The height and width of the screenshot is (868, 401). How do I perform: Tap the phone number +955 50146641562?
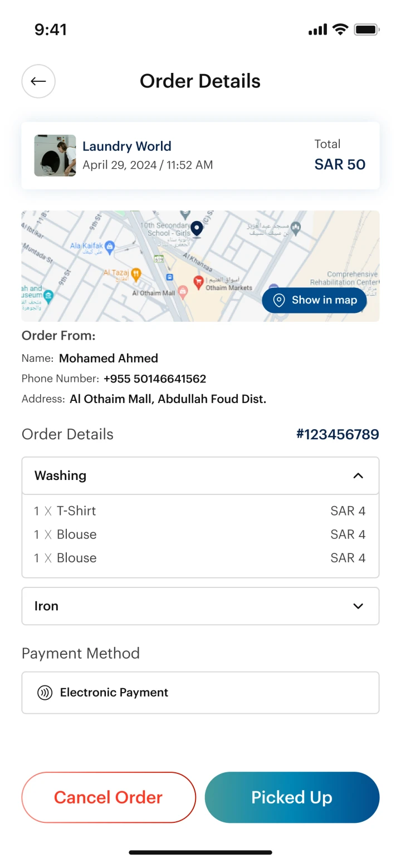pos(155,379)
